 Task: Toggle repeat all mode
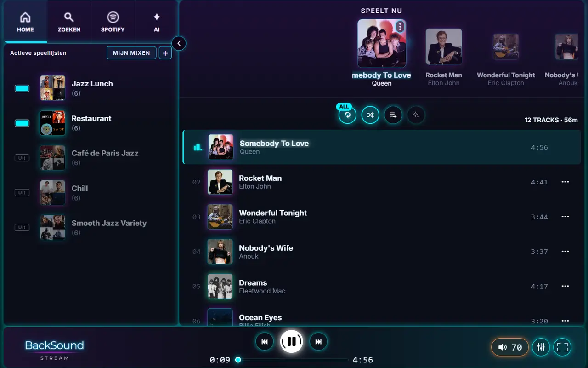coord(347,115)
